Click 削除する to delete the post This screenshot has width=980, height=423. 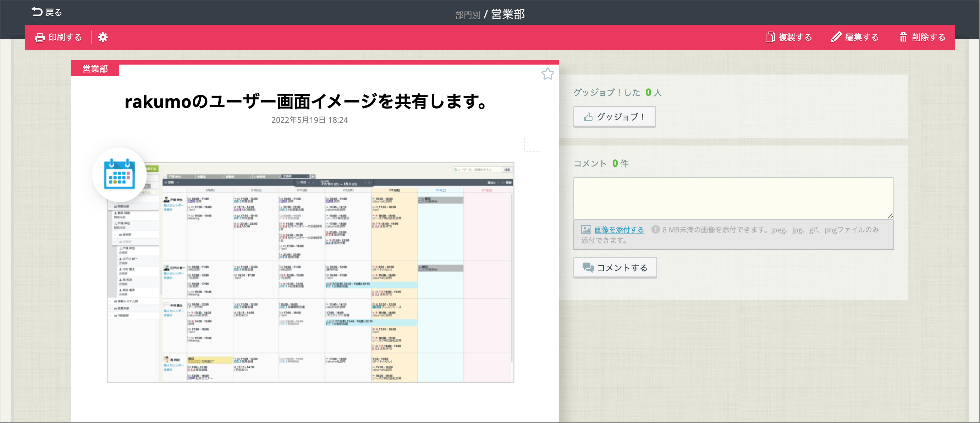point(922,37)
